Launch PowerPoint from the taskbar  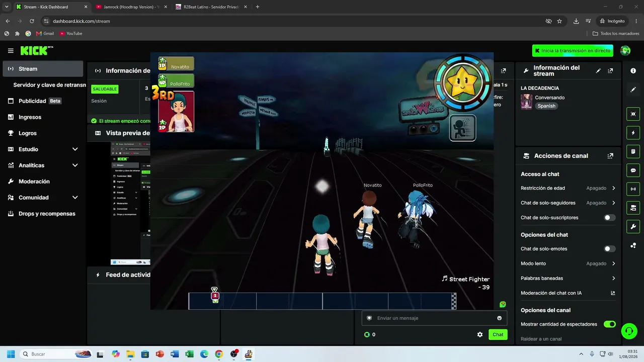point(160,354)
